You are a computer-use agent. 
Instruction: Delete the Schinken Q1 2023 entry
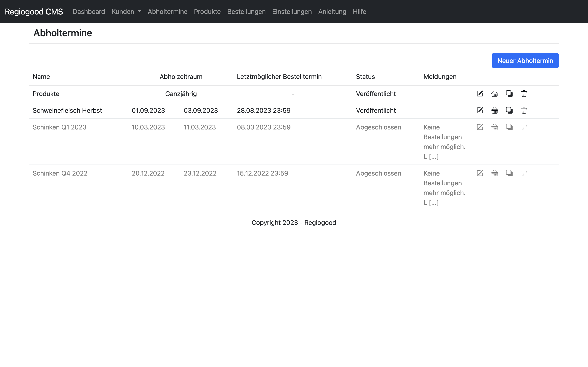point(524,127)
